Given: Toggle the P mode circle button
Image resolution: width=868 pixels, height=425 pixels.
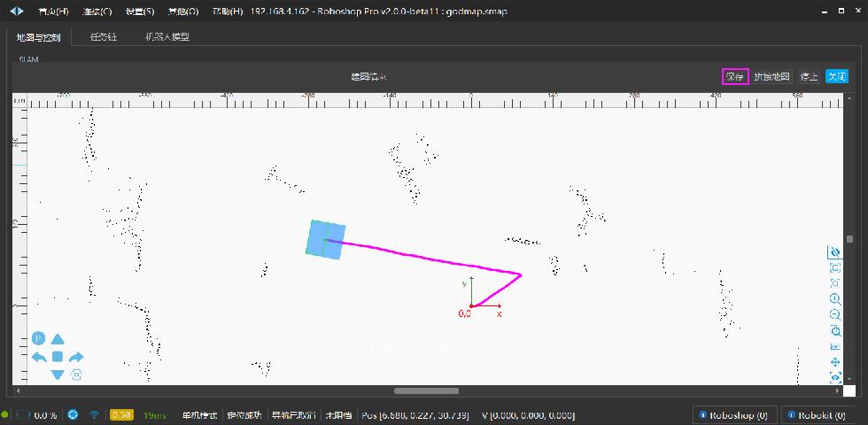Looking at the screenshot, I should click(39, 338).
